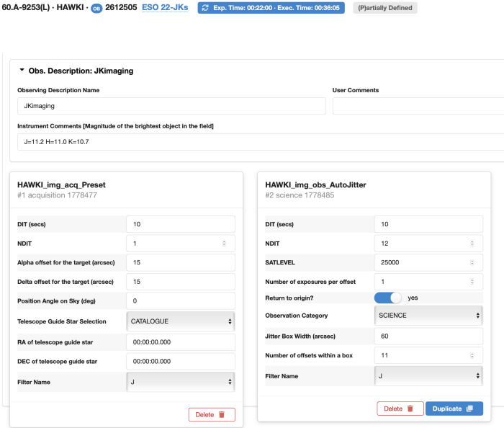This screenshot has width=504, height=428.
Task: Click the Jitter Box Width input field
Action: pyautogui.click(x=428, y=335)
